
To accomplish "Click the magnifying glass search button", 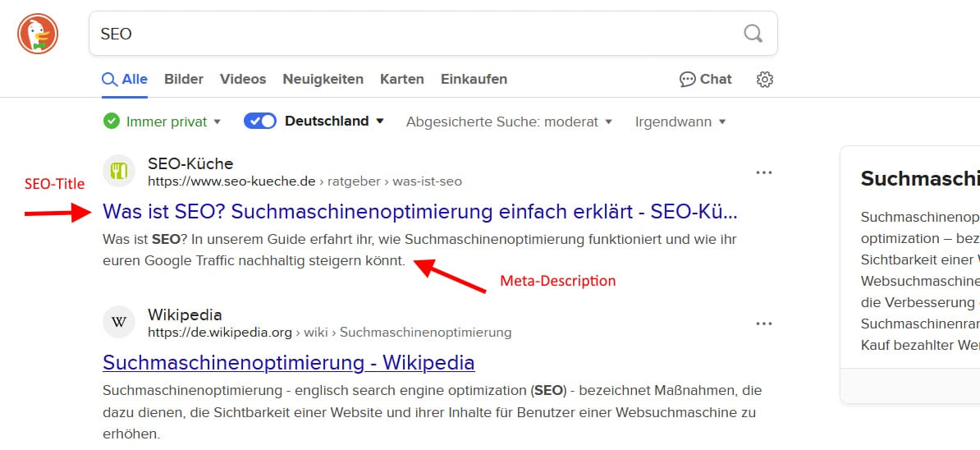I will (753, 33).
